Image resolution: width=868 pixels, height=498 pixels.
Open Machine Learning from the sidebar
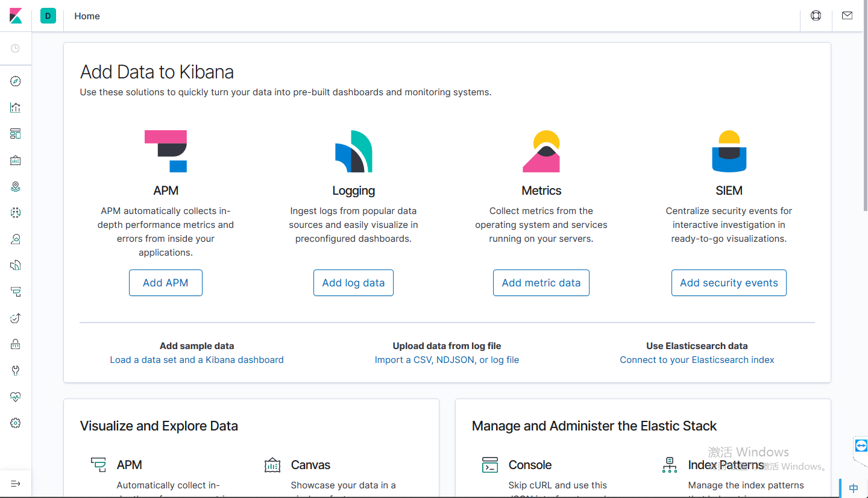pos(16,213)
